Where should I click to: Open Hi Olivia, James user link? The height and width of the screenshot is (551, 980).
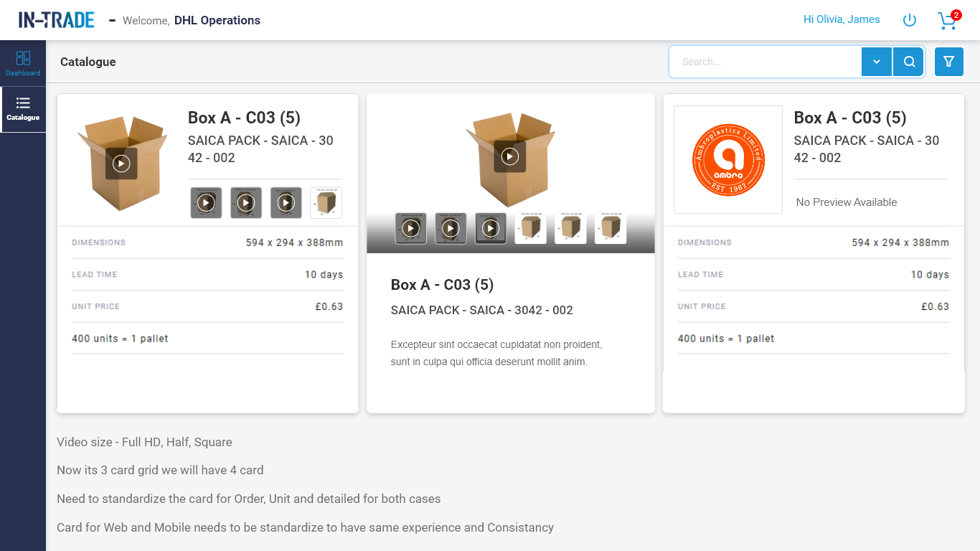click(842, 19)
